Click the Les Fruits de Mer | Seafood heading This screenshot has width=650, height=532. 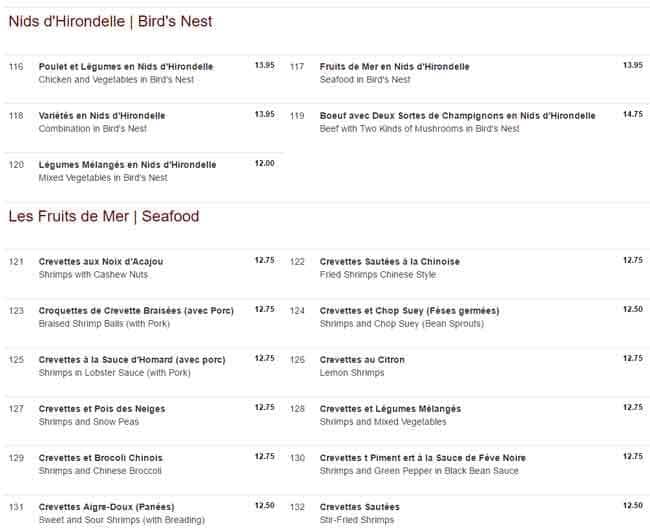[x=104, y=216]
